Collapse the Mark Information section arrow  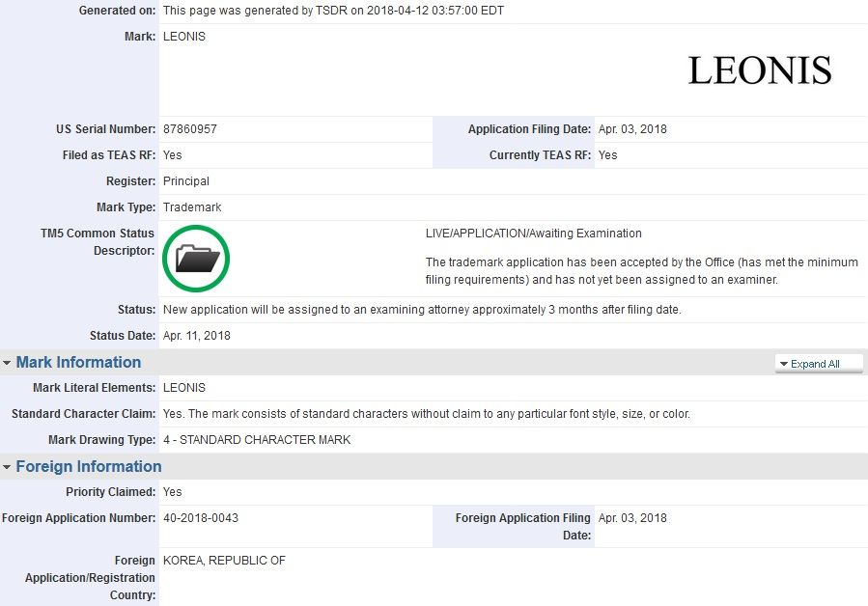[7, 363]
